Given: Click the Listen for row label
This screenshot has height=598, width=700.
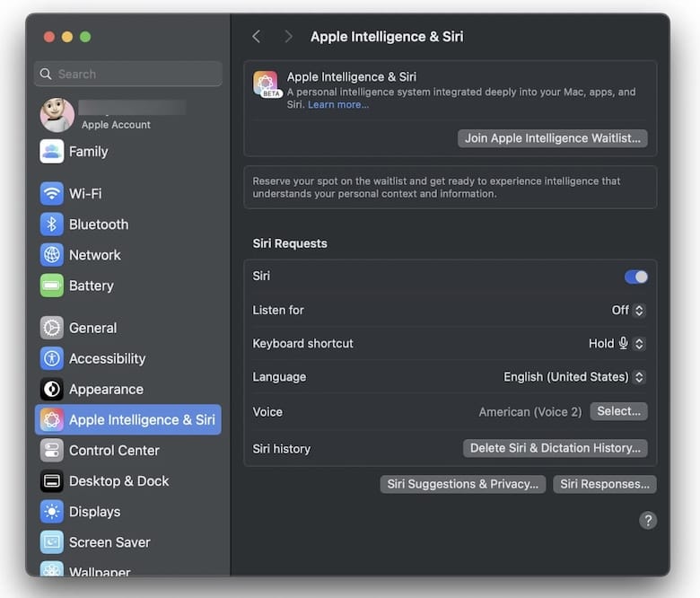Looking at the screenshot, I should coord(278,310).
